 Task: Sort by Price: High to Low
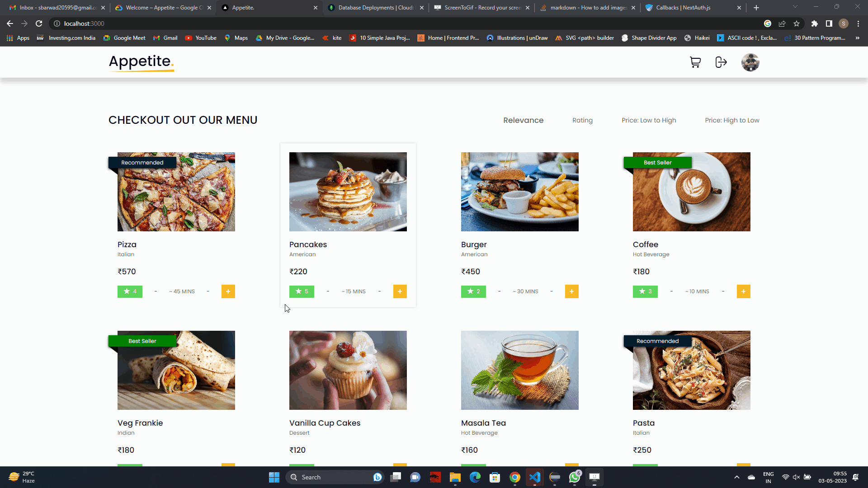(x=732, y=120)
